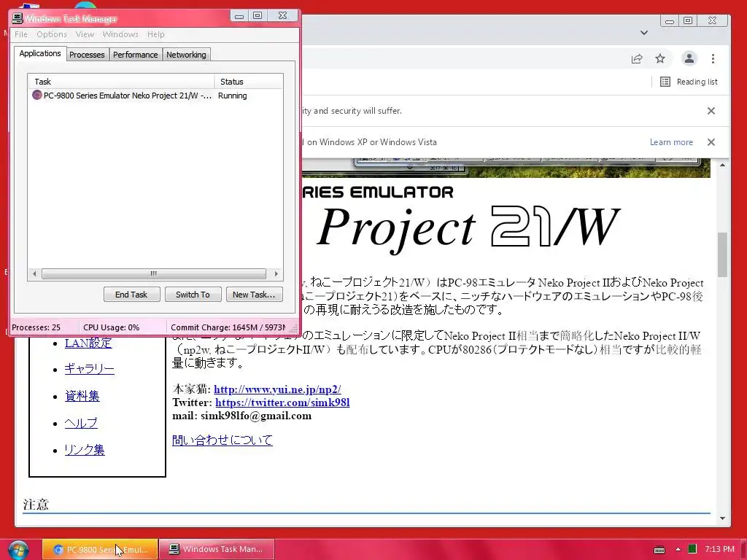Click the Learn more link in infobar
This screenshot has height=560, width=747.
tap(671, 142)
